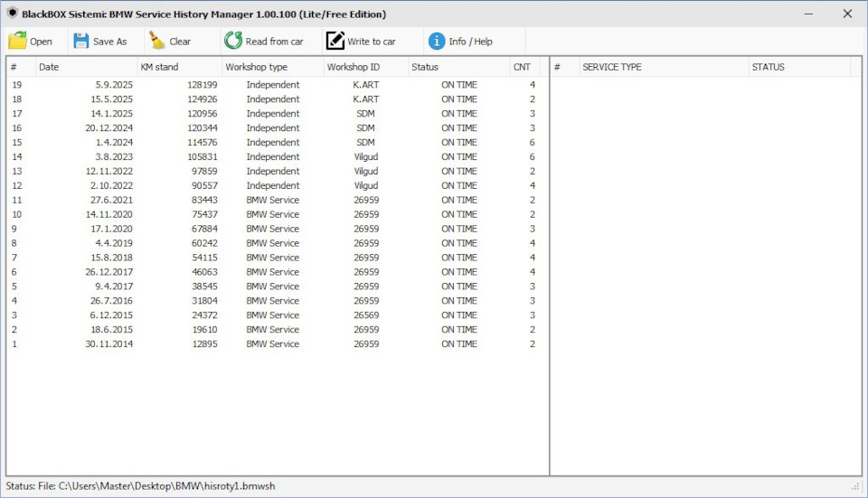Click the Clear broom icon

coord(157,41)
